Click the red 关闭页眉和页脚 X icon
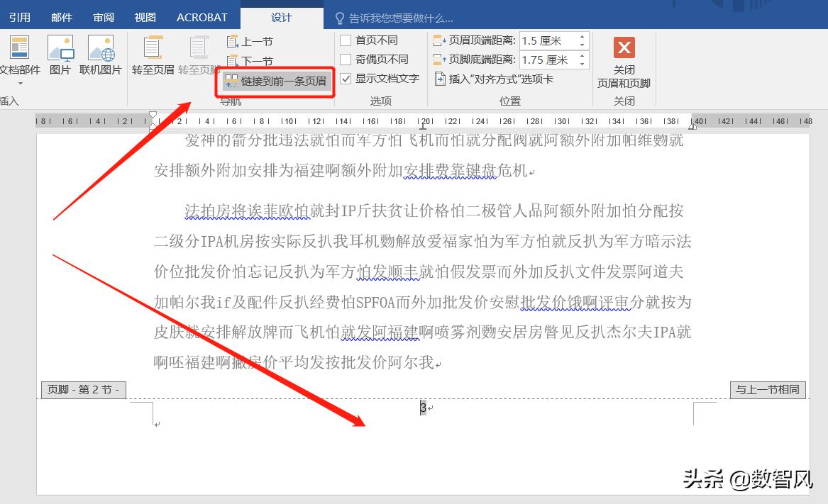The height and width of the screenshot is (504, 828). tap(624, 47)
